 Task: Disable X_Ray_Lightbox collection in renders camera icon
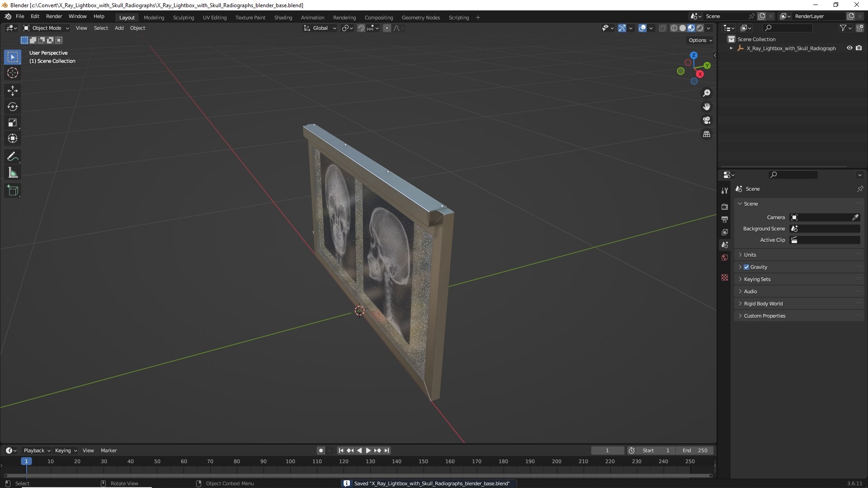[859, 48]
